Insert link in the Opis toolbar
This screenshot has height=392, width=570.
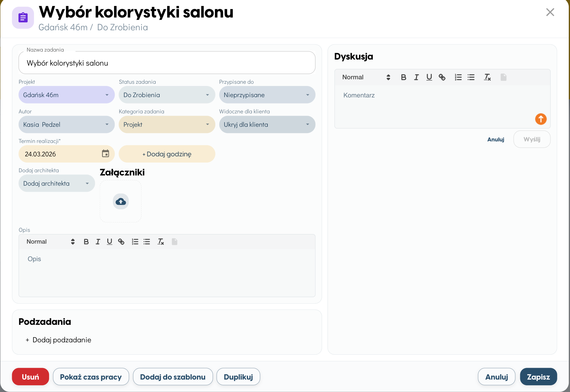(121, 242)
